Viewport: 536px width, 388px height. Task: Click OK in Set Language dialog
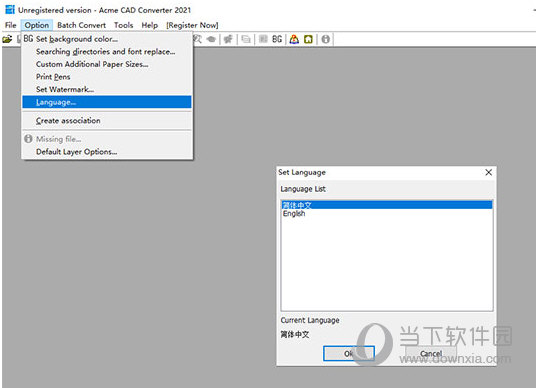tap(349, 353)
